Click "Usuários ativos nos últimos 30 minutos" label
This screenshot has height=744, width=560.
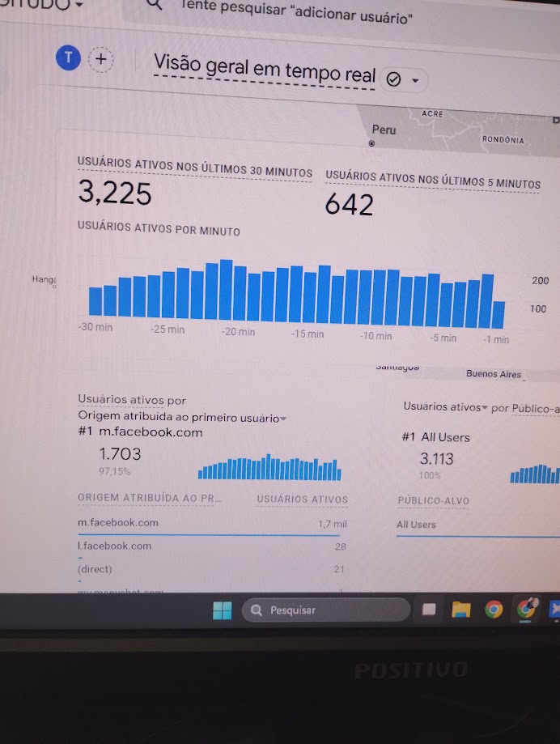195,167
